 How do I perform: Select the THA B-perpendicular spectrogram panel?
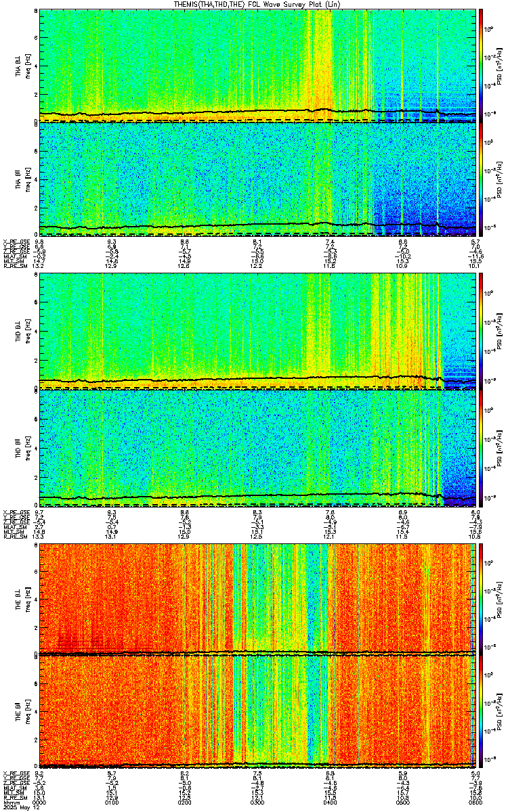pyautogui.click(x=257, y=65)
